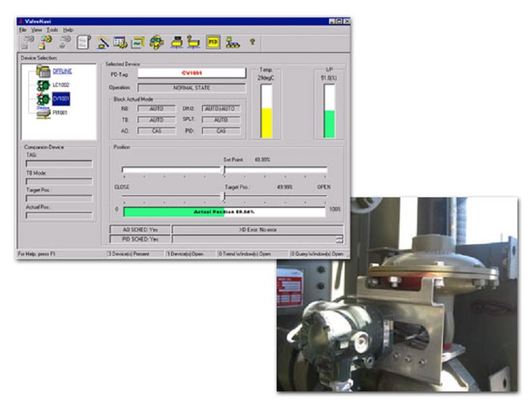
Task: Click the RB block mode AUTO field
Action: [156, 109]
